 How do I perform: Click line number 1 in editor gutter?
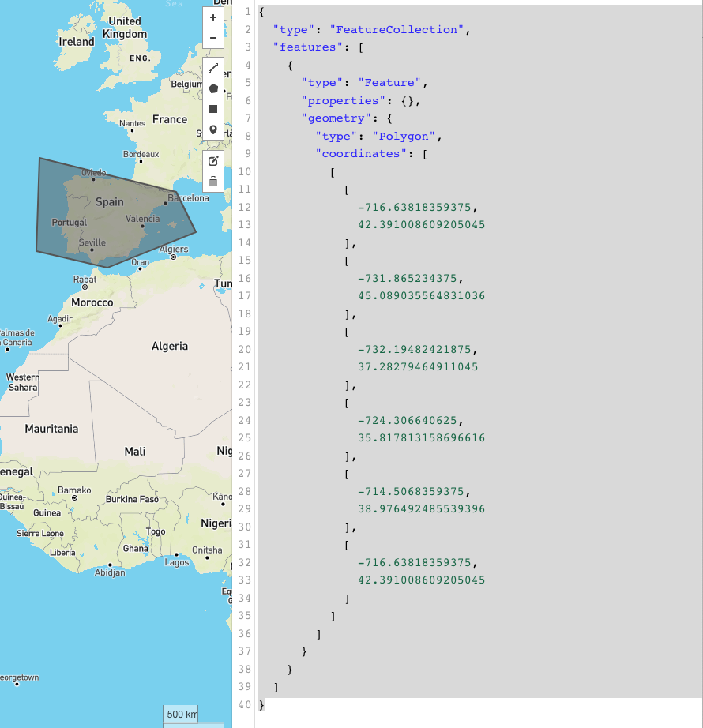point(246,12)
